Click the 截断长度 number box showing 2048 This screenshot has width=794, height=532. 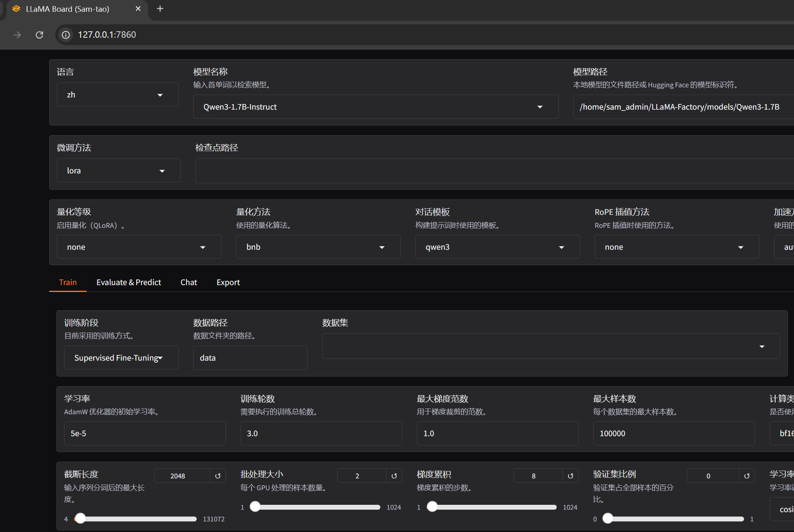[182, 476]
